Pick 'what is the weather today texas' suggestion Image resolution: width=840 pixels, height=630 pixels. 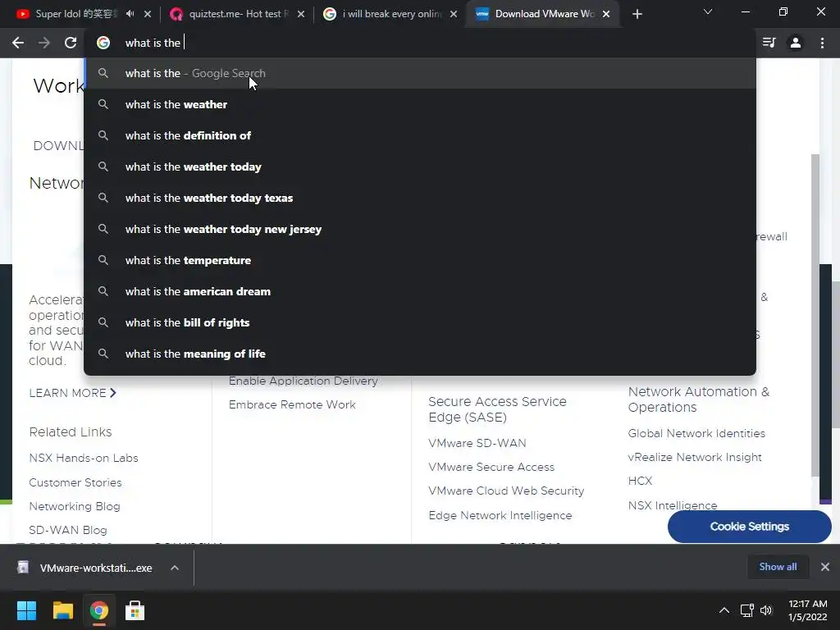pos(420,198)
